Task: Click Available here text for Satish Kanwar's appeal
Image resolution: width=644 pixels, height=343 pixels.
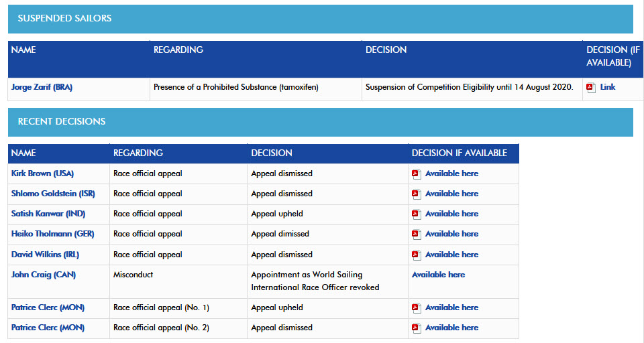Action: click(451, 214)
